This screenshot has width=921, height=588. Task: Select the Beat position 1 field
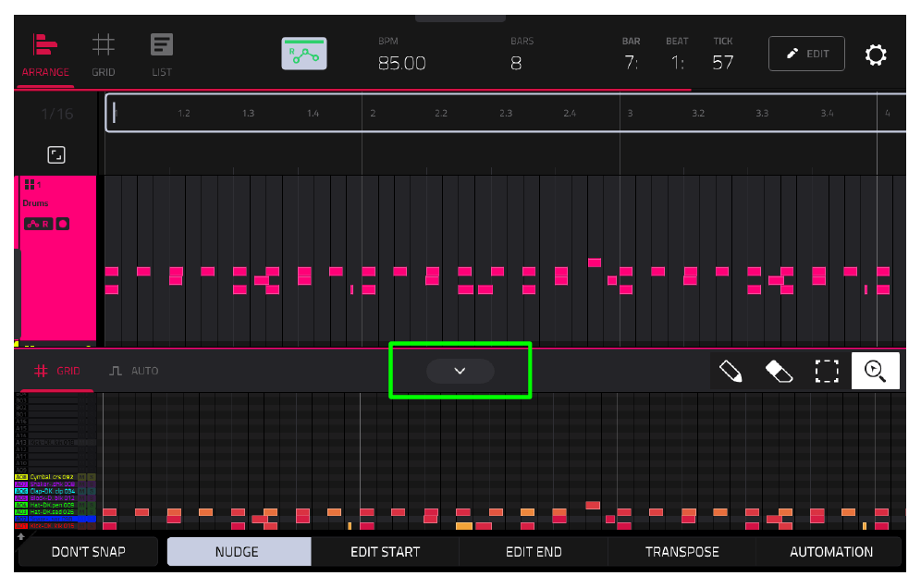pos(677,62)
